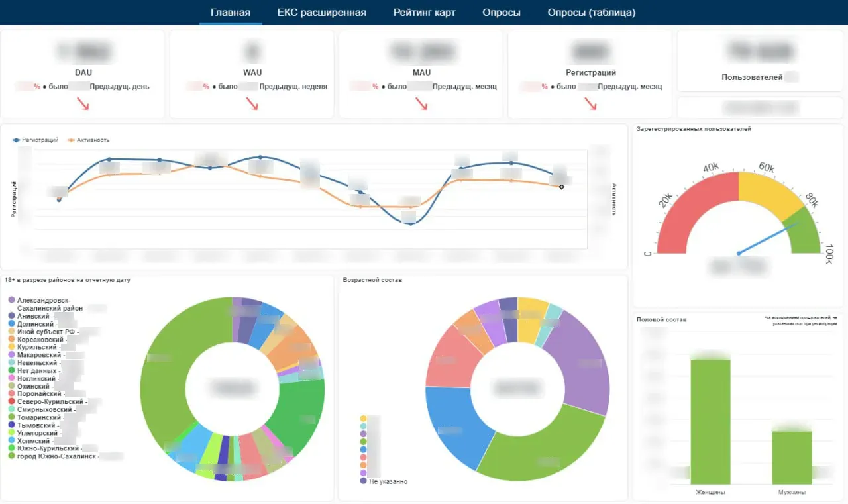The image size is (848, 504).
Task: Click the MAU red downward trend arrow
Action: click(421, 103)
